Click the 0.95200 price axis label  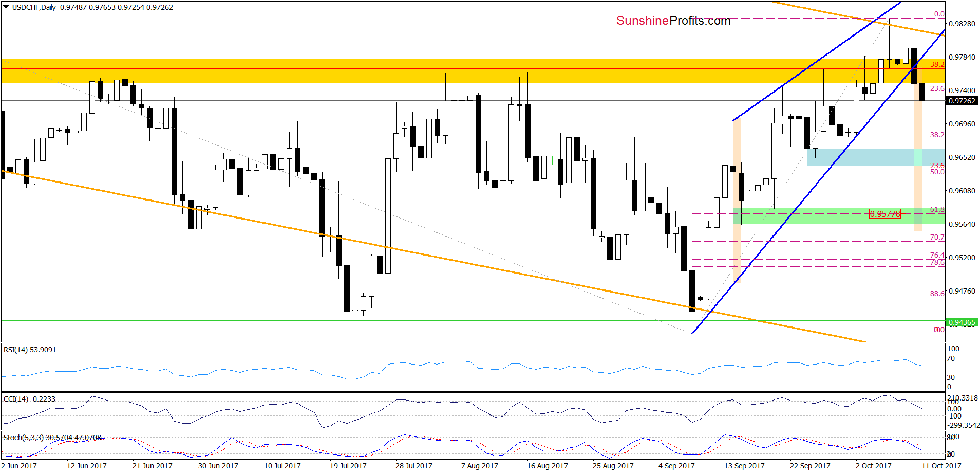click(x=962, y=258)
